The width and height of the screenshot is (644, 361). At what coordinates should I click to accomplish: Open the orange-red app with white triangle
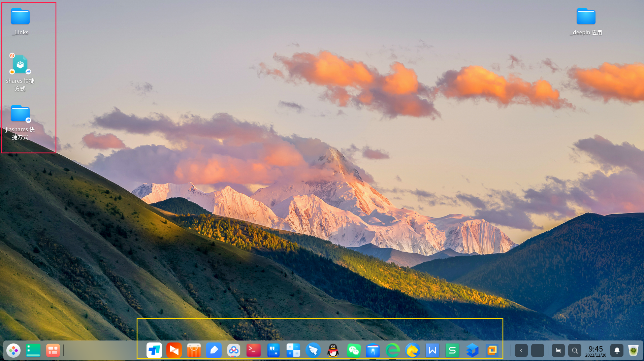click(174, 351)
